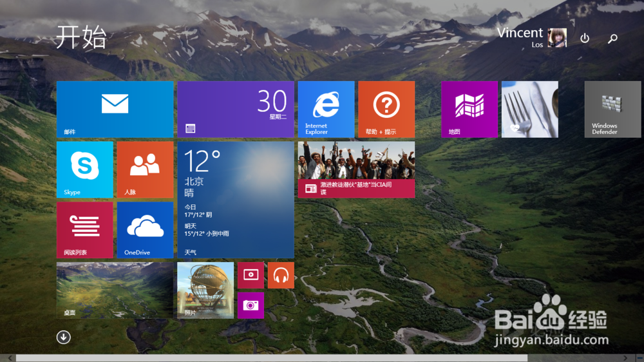Open the Desktop (桌面) tile

pyautogui.click(x=115, y=291)
